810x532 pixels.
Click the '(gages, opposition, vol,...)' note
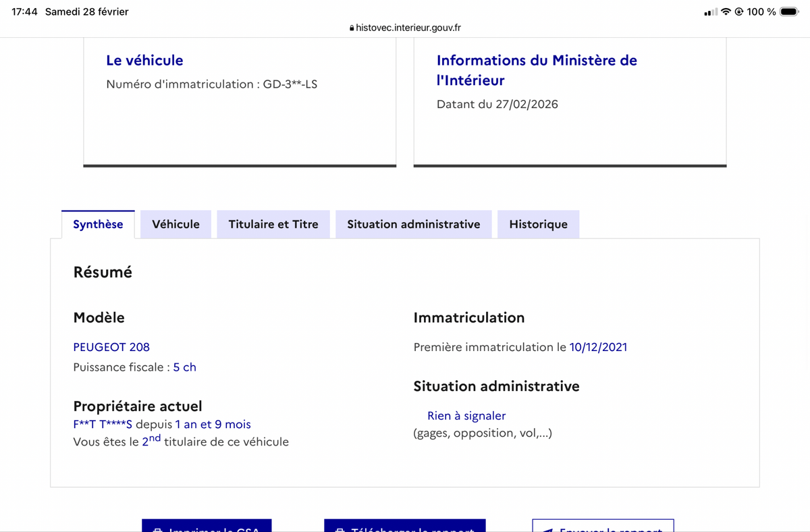pos(483,433)
